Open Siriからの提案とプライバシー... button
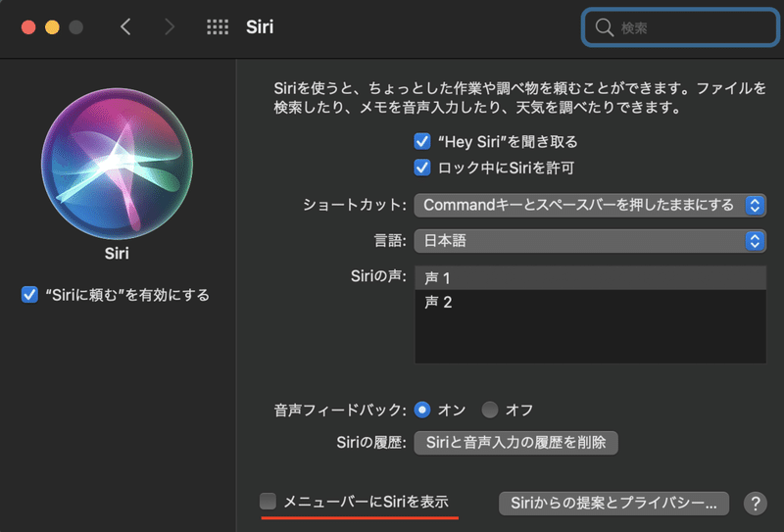Viewport: 784px width, 532px height. [x=614, y=503]
